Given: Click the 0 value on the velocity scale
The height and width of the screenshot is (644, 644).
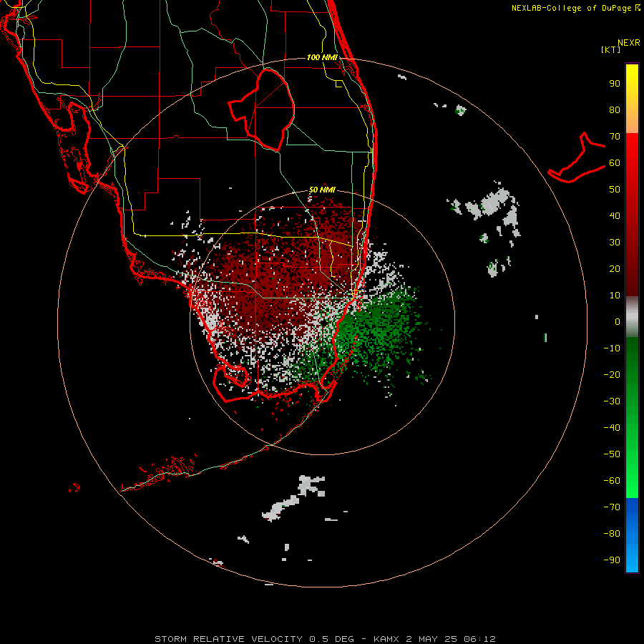Looking at the screenshot, I should [x=618, y=321].
